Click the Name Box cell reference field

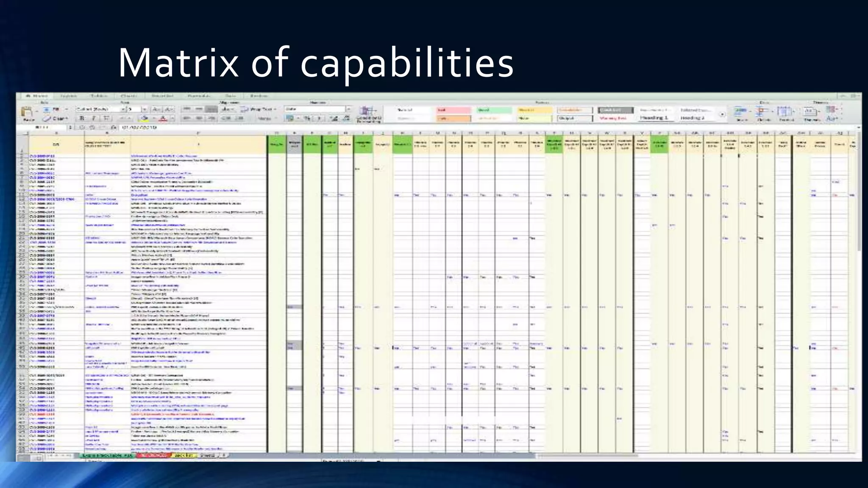click(x=42, y=127)
